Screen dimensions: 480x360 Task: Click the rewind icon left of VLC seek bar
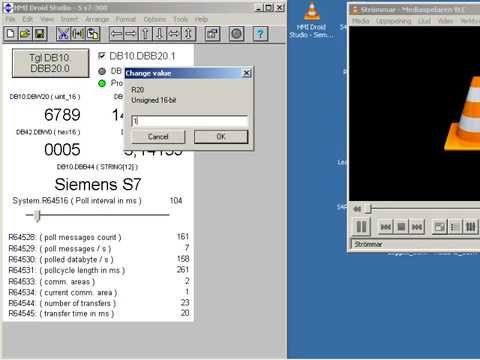coord(357,209)
